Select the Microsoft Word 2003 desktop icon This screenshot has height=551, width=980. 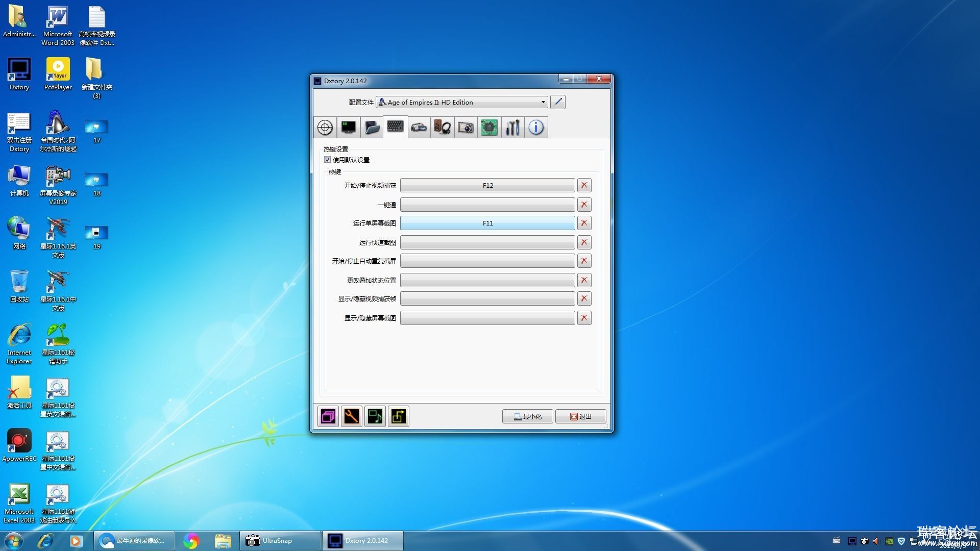[58, 26]
